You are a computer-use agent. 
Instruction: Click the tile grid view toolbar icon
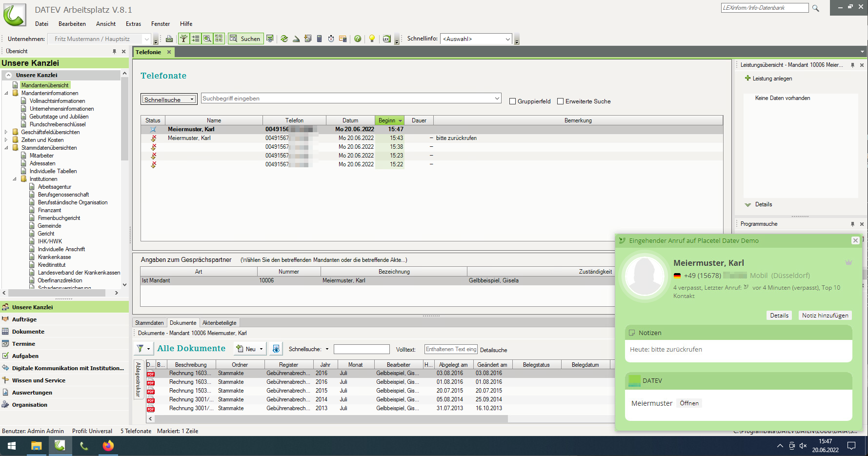(x=219, y=39)
